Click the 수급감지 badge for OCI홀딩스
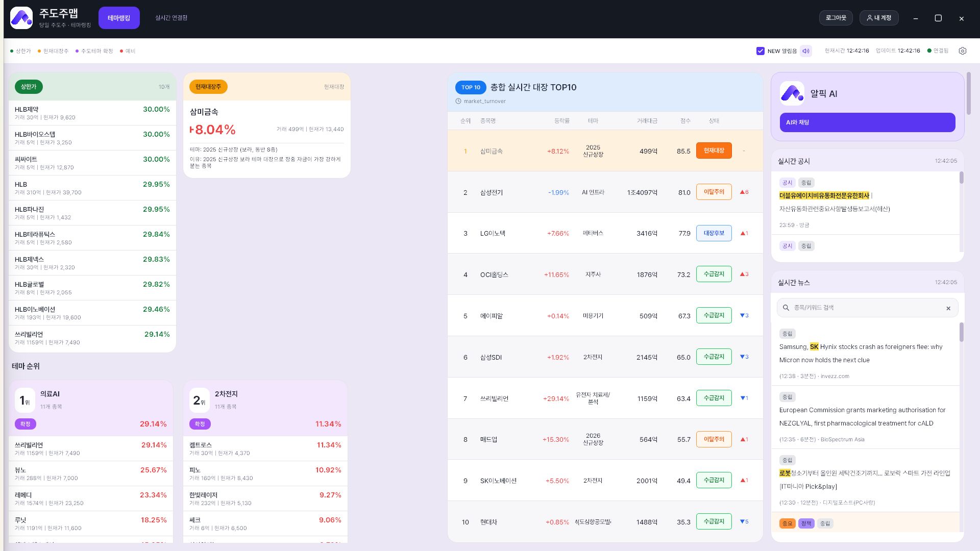The height and width of the screenshot is (551, 980). pyautogui.click(x=714, y=274)
